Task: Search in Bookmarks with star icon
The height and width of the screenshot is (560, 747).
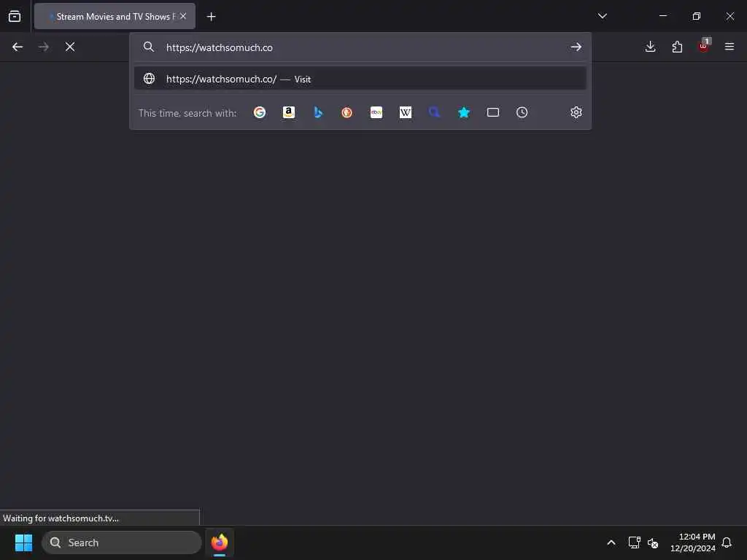Action: click(464, 112)
